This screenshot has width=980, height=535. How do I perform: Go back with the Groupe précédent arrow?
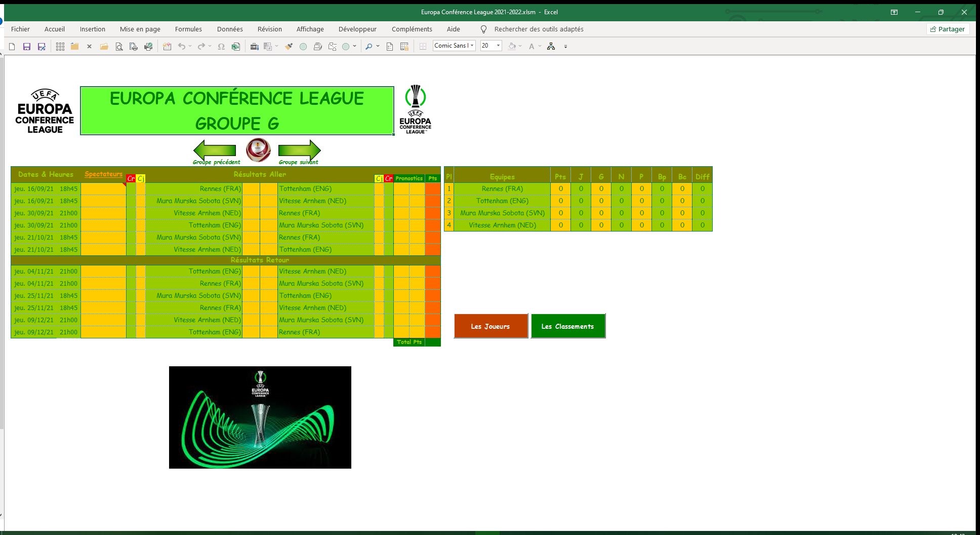[215, 150]
